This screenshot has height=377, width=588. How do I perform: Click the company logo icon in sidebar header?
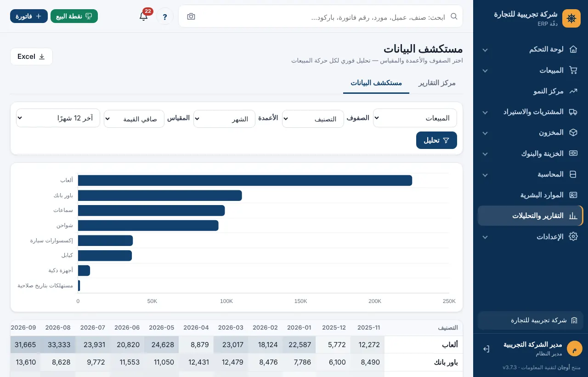571,18
